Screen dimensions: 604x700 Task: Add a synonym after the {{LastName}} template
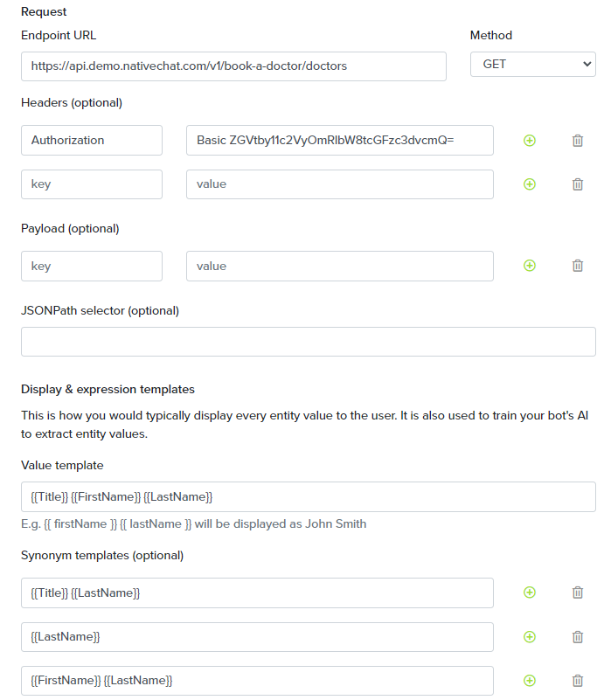click(x=530, y=637)
